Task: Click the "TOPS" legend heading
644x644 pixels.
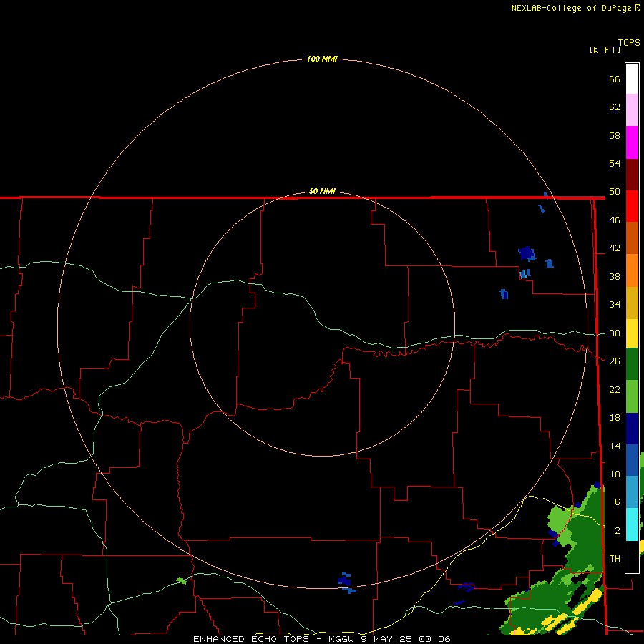Action: [x=629, y=43]
